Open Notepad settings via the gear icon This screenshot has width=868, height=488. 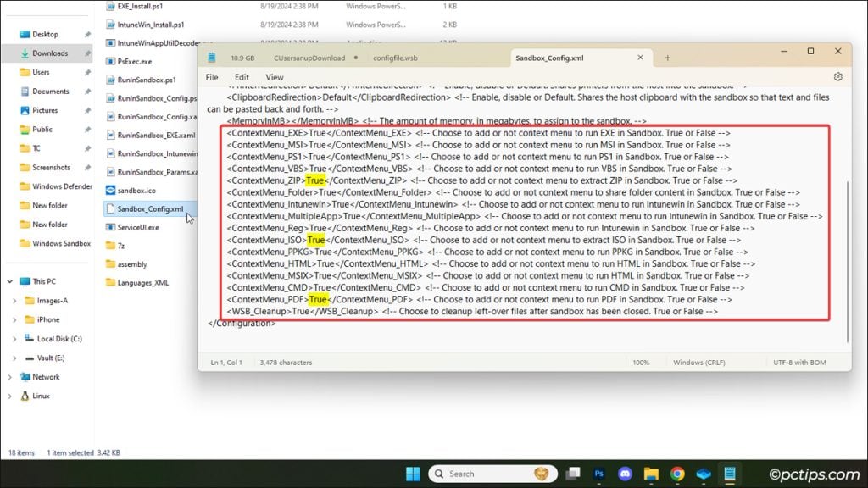click(x=837, y=76)
